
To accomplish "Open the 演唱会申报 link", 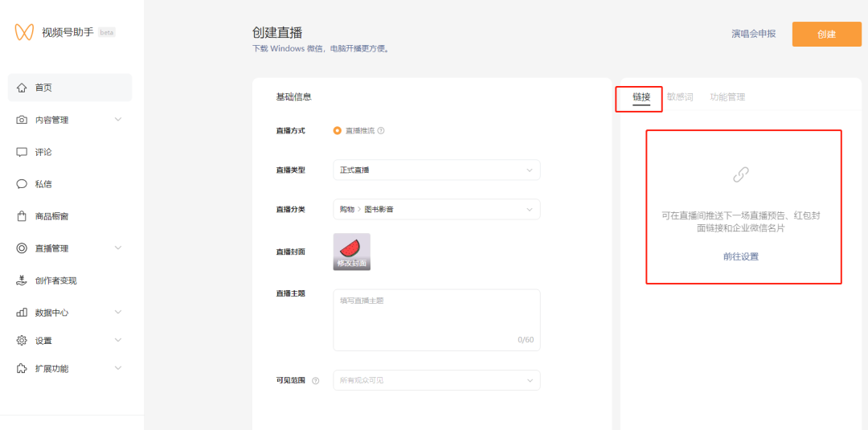I will coord(753,34).
